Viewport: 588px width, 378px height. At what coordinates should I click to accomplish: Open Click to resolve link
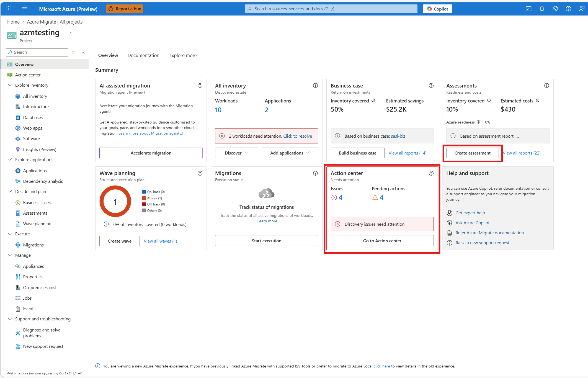(x=298, y=136)
